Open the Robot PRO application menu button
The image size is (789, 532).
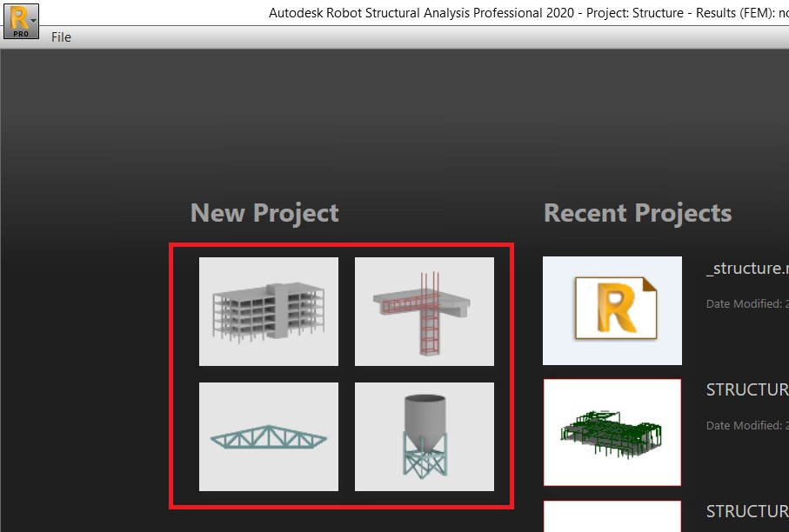(21, 21)
